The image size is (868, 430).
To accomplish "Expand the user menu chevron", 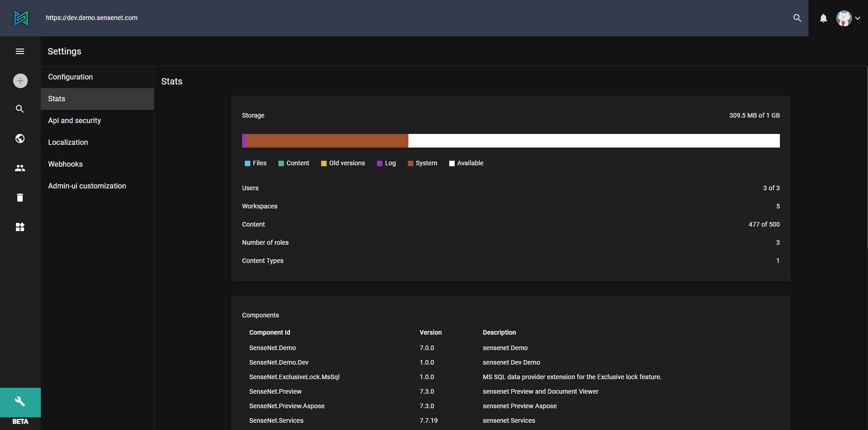I will (x=858, y=19).
